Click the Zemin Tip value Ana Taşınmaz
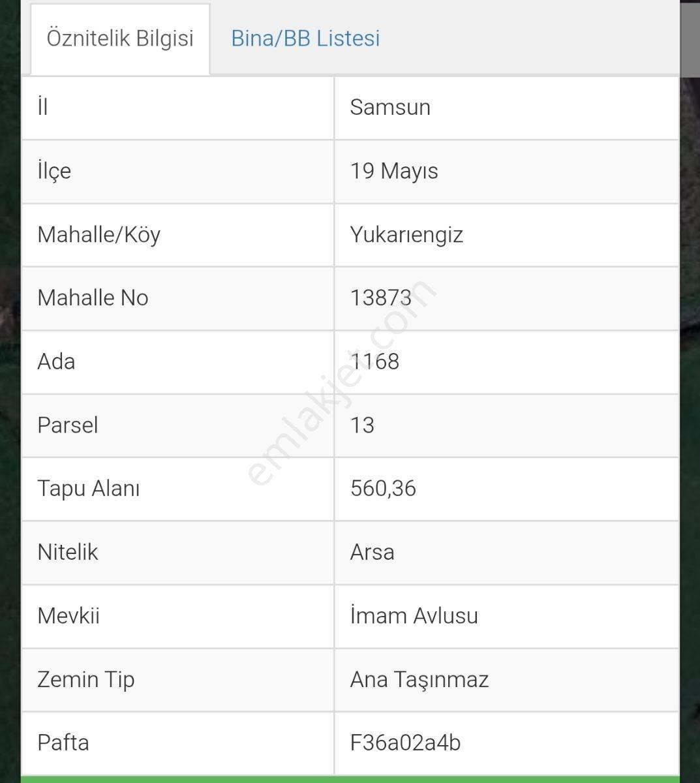The height and width of the screenshot is (783, 700). (419, 679)
